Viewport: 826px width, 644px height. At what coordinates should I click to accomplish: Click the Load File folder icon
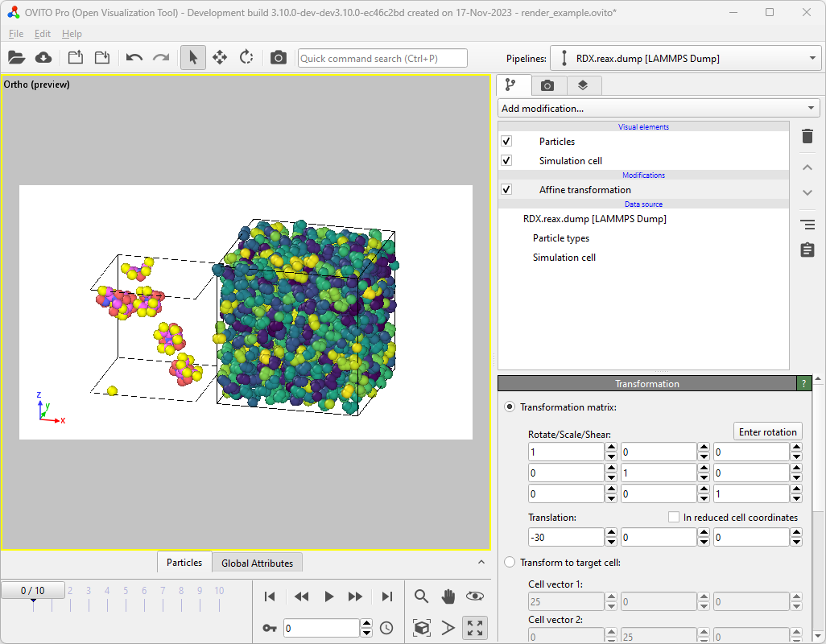pyautogui.click(x=16, y=58)
